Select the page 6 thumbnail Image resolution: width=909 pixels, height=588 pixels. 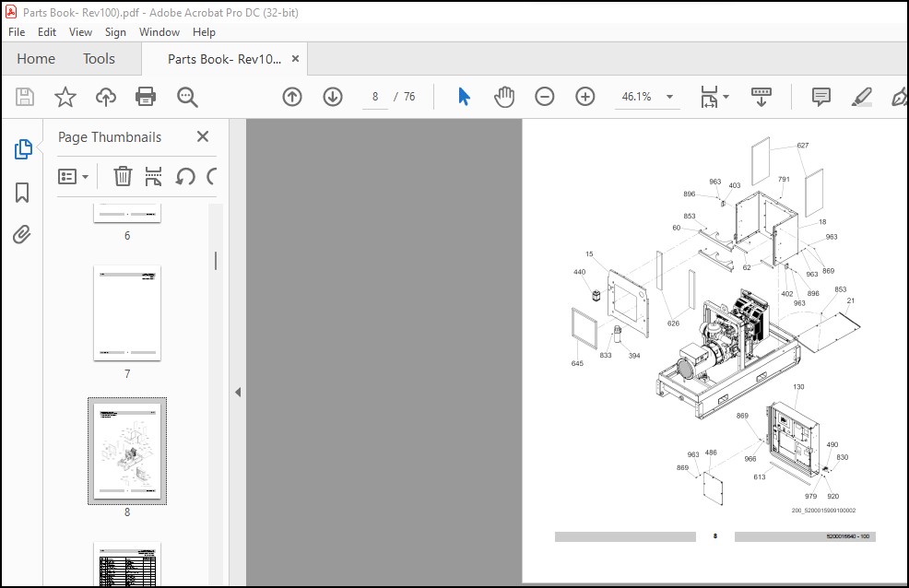[x=127, y=213]
